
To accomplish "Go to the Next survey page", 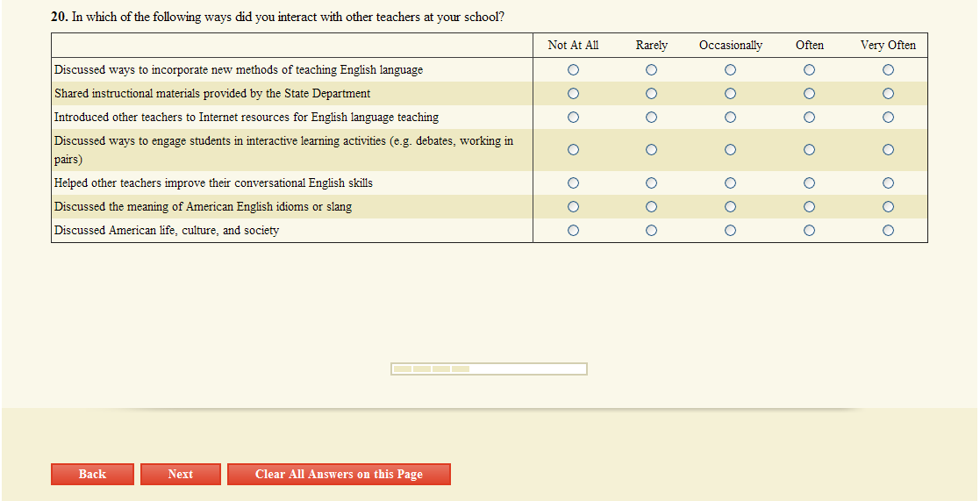I will 181,474.
